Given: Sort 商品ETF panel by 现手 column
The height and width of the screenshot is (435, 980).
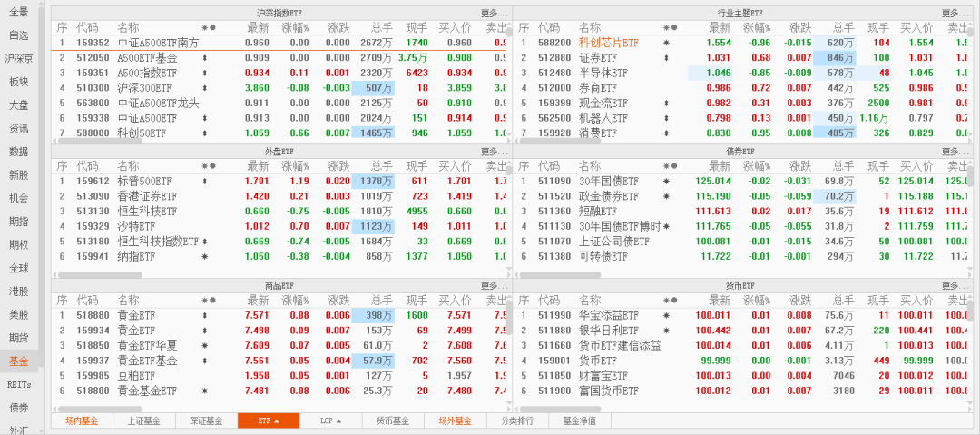Looking at the screenshot, I should [x=416, y=301].
